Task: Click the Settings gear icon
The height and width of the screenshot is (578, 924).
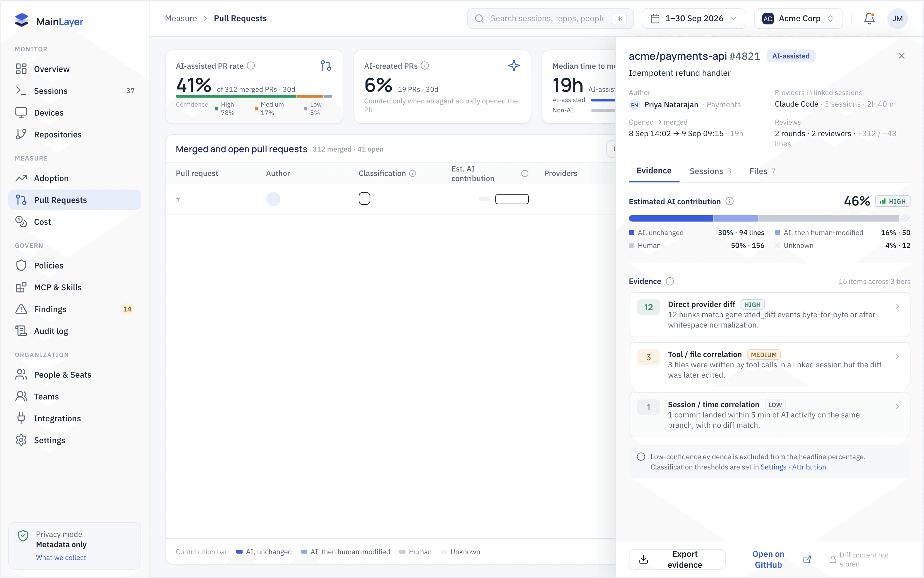Action: (x=21, y=440)
